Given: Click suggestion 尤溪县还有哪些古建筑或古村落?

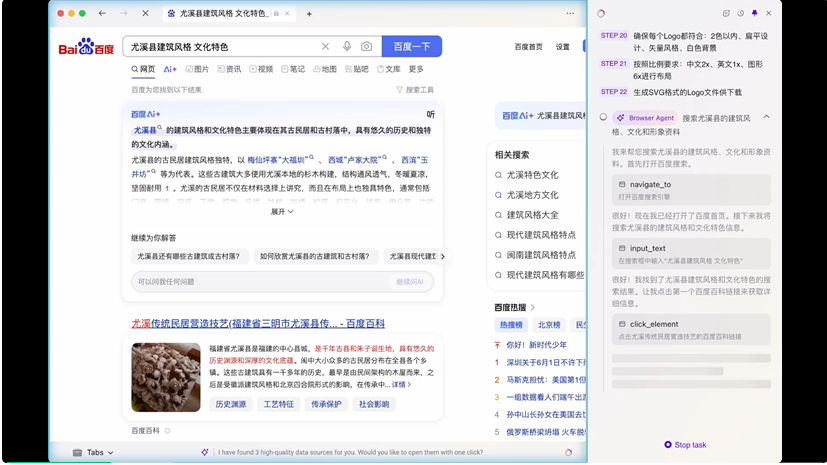Looking at the screenshot, I should coord(189,256).
